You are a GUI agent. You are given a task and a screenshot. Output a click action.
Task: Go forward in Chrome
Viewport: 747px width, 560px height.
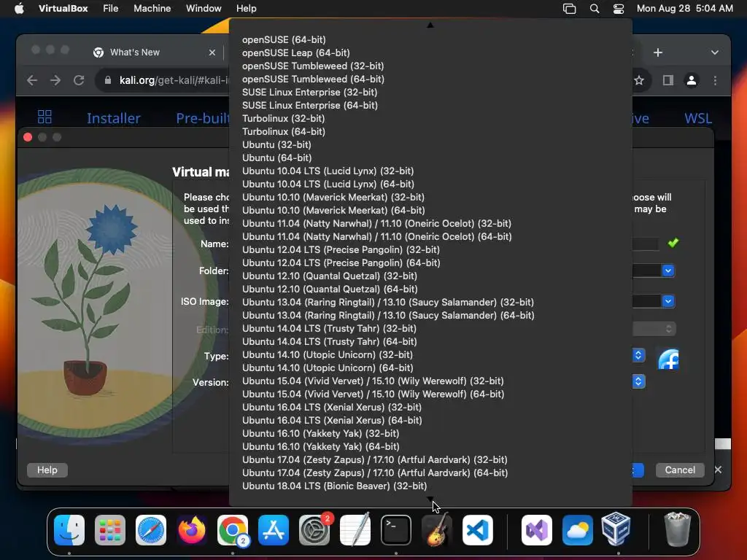tap(55, 80)
